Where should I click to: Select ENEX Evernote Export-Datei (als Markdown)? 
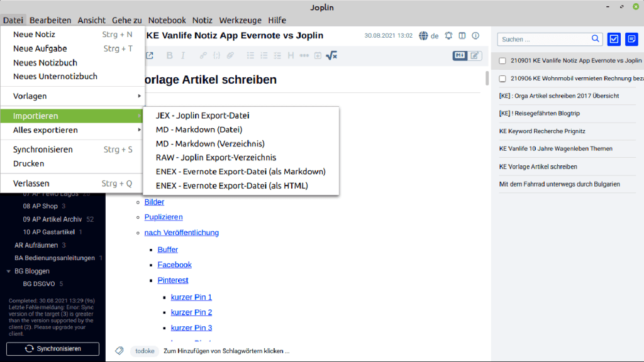tap(240, 172)
